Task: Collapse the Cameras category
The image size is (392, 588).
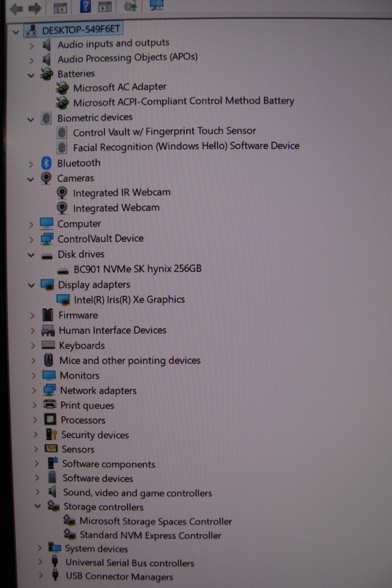Action: click(31, 179)
